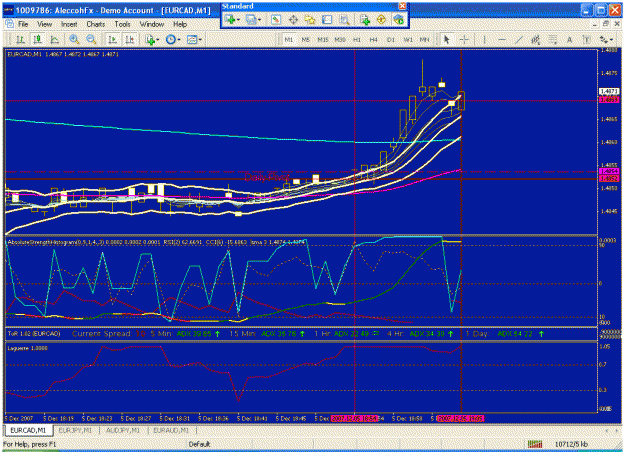
Task: Click the 'Default' profile in status bar
Action: (199, 444)
